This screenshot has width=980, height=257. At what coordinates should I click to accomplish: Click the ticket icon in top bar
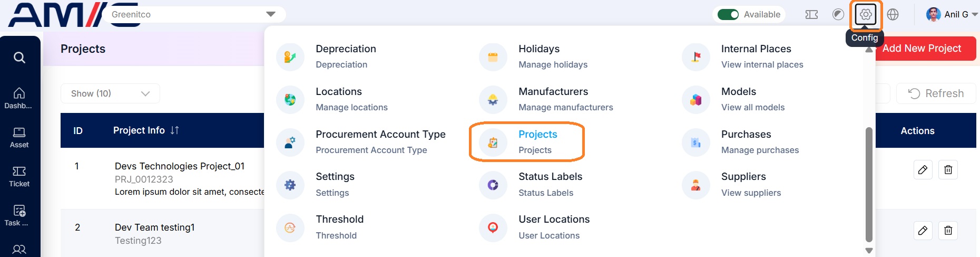pos(811,15)
